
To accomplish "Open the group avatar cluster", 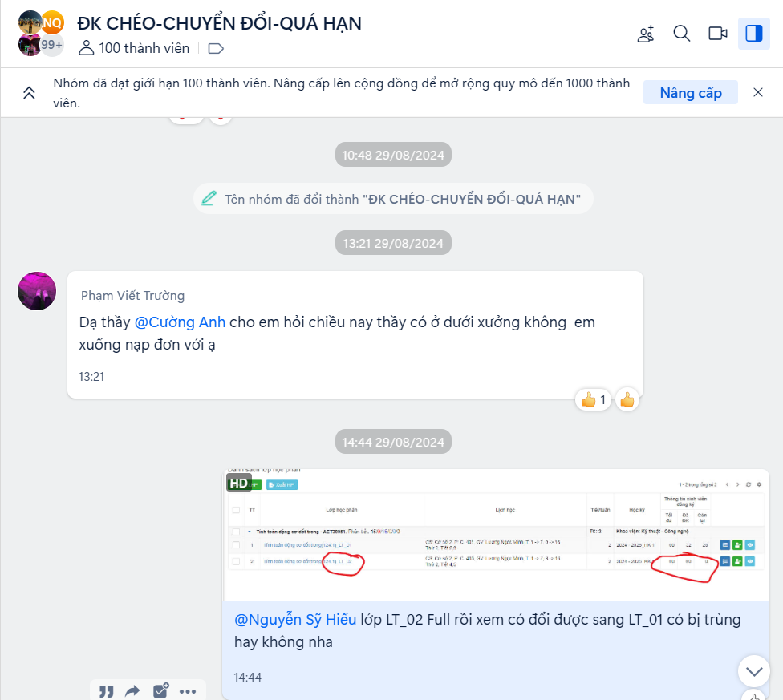I will [41, 33].
